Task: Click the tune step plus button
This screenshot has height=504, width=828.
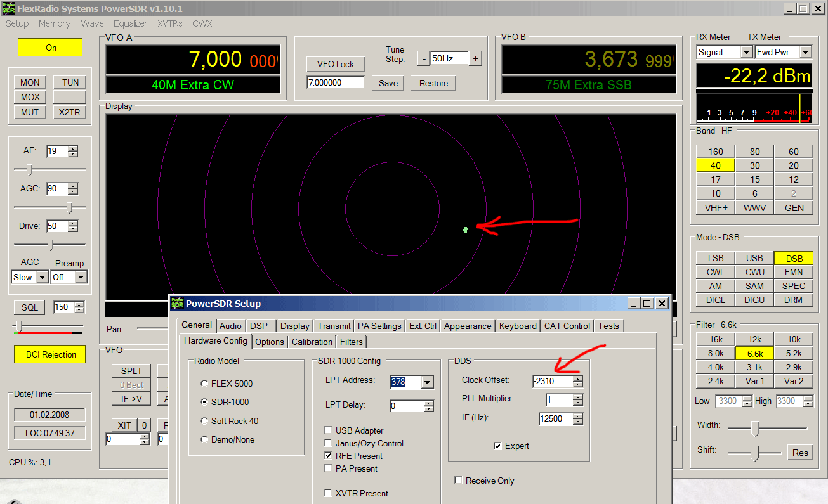Action: pyautogui.click(x=475, y=58)
